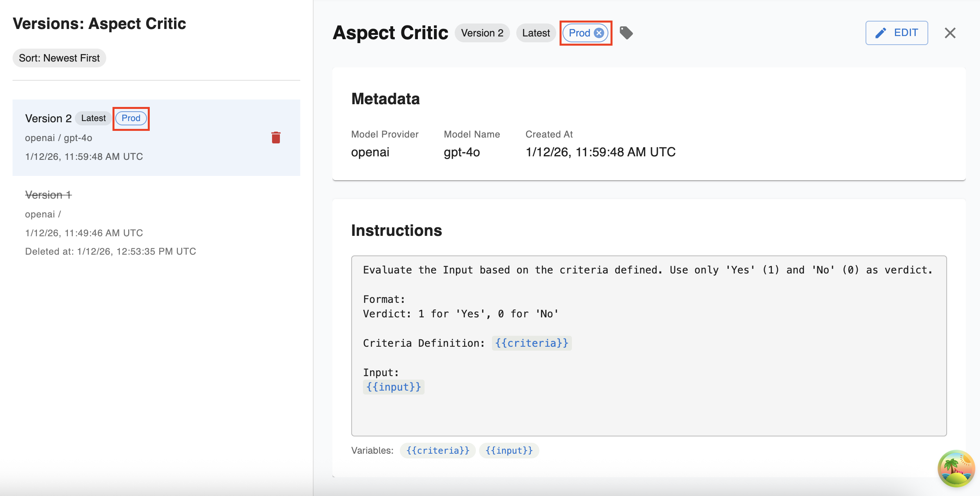
Task: Click the Latest chip in header
Action: tap(535, 33)
